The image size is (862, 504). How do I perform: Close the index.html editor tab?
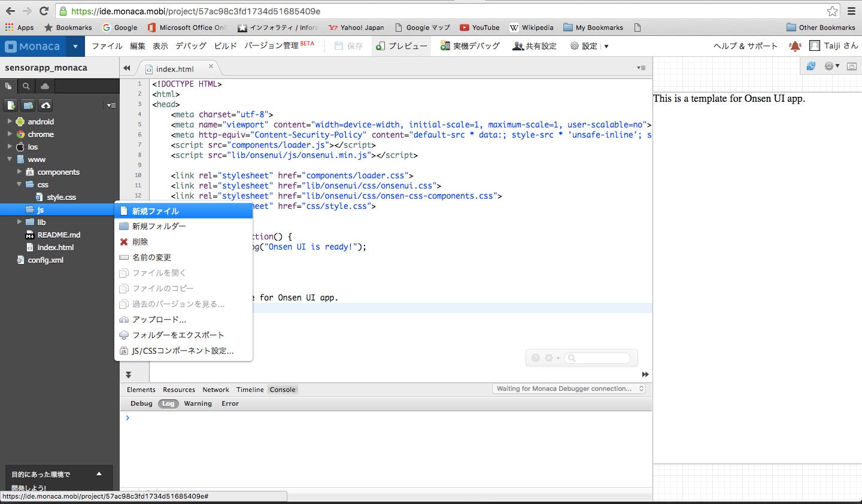click(211, 66)
